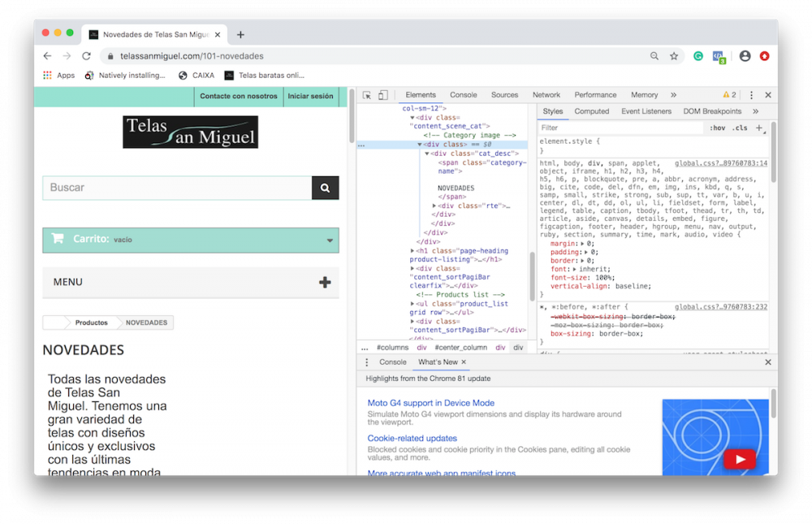
Task: Toggle the .cls element classes button
Action: (740, 128)
